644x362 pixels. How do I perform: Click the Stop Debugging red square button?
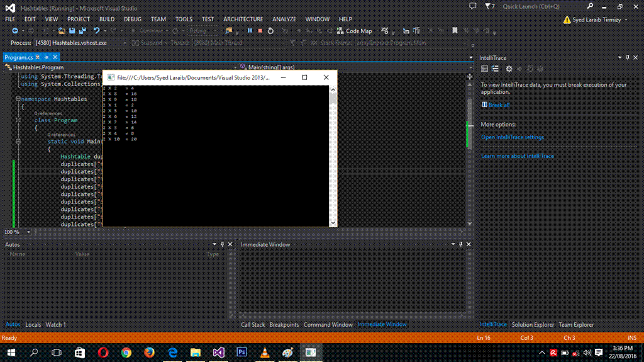pyautogui.click(x=260, y=30)
